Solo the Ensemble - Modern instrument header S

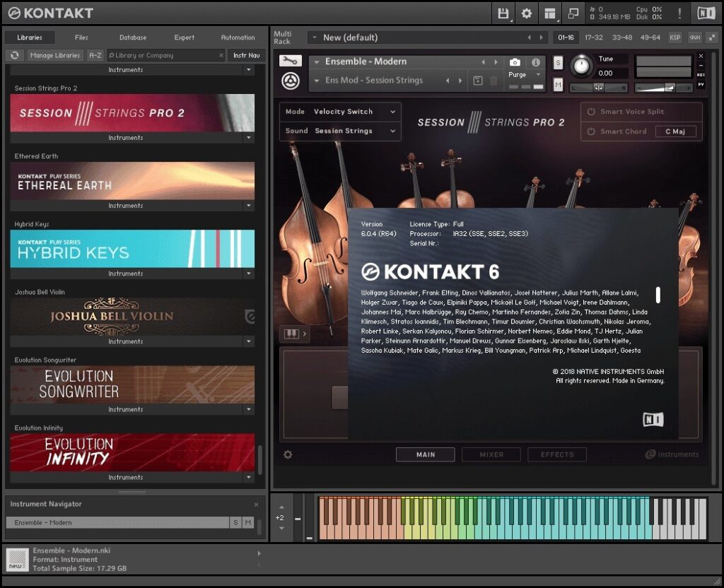[x=558, y=62]
